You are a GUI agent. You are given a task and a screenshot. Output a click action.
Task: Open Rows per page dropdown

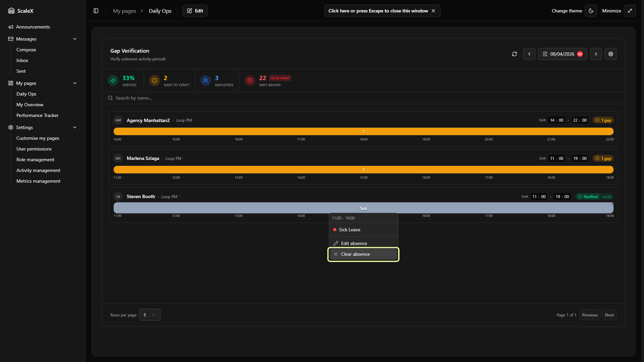pos(150,315)
